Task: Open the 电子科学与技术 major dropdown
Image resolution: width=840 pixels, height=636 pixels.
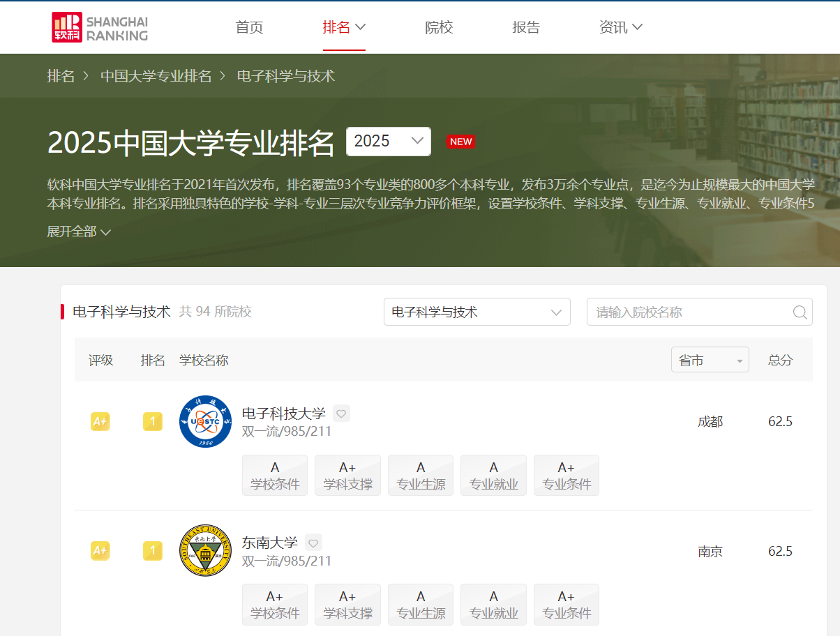Action: (477, 312)
